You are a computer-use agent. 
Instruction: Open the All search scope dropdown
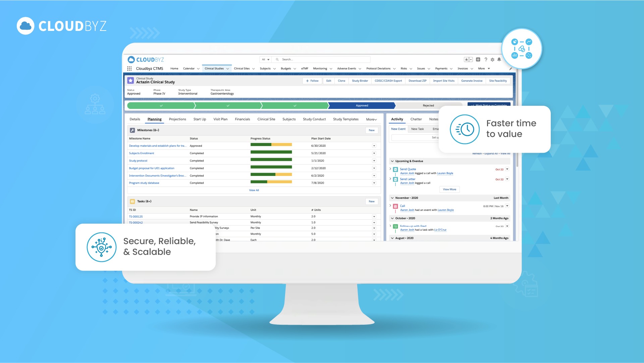tap(266, 59)
